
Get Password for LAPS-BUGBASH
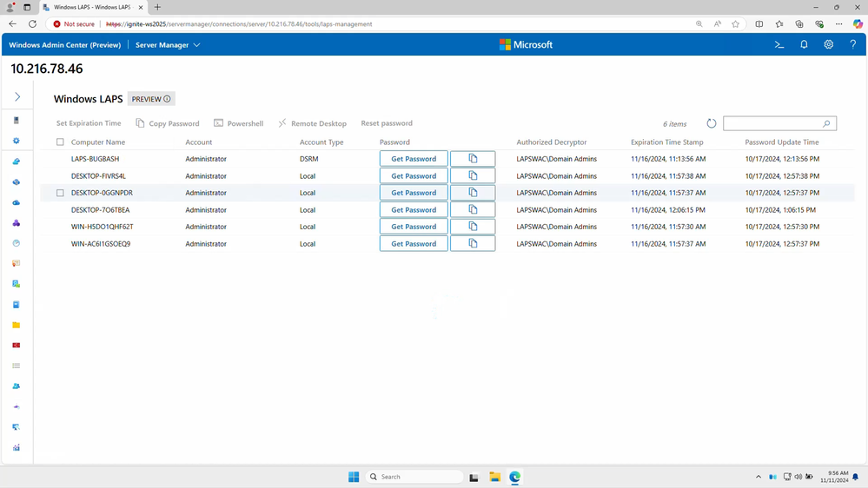(414, 159)
